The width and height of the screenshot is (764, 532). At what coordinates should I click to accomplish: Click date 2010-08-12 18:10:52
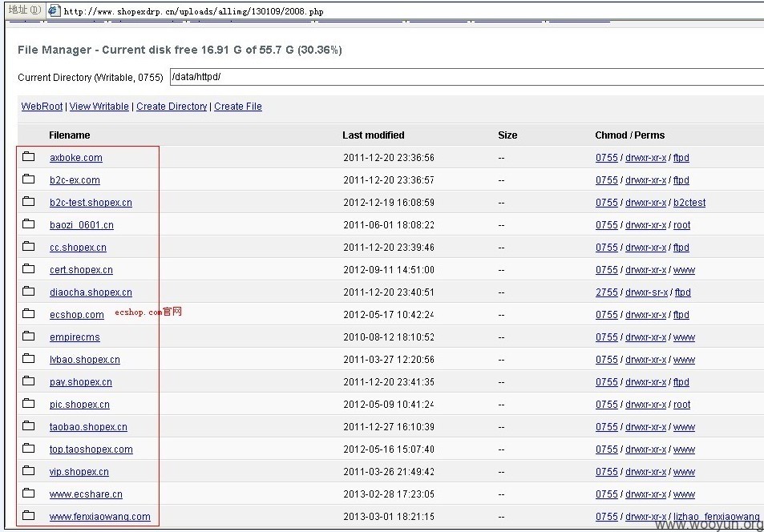389,337
